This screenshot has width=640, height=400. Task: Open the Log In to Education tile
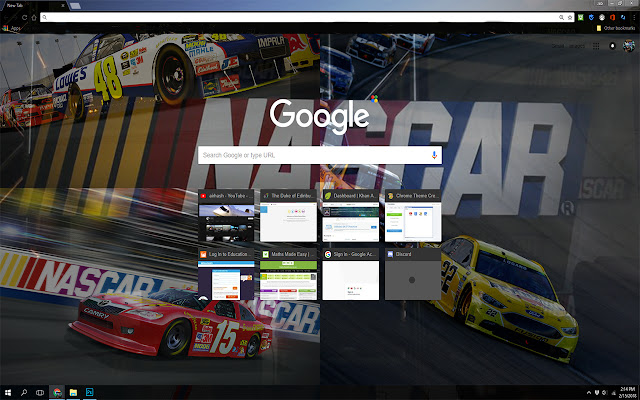click(x=226, y=274)
